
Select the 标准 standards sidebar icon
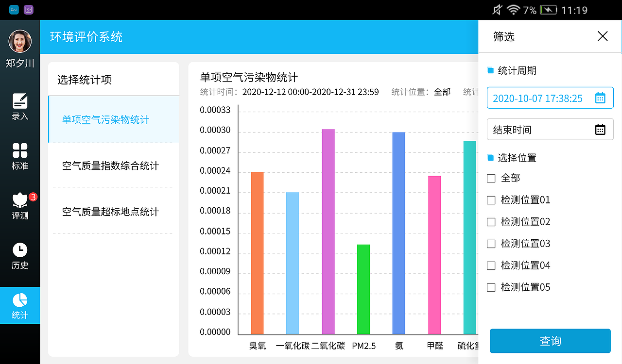(x=19, y=156)
